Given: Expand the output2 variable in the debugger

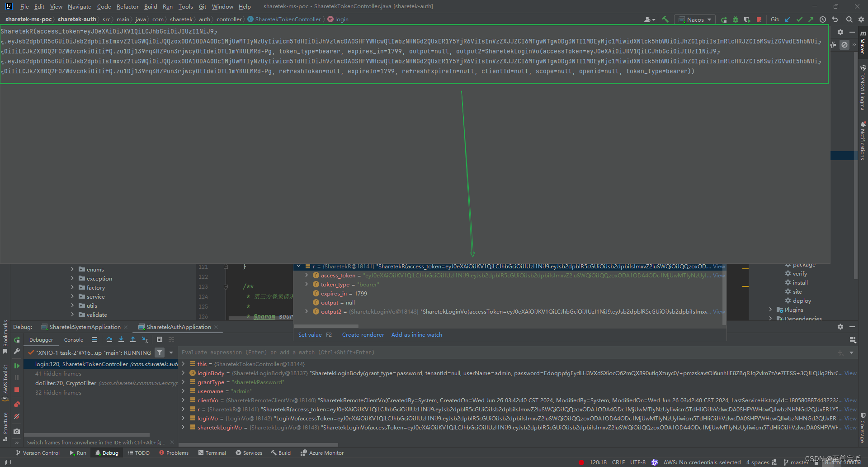Looking at the screenshot, I should (307, 311).
